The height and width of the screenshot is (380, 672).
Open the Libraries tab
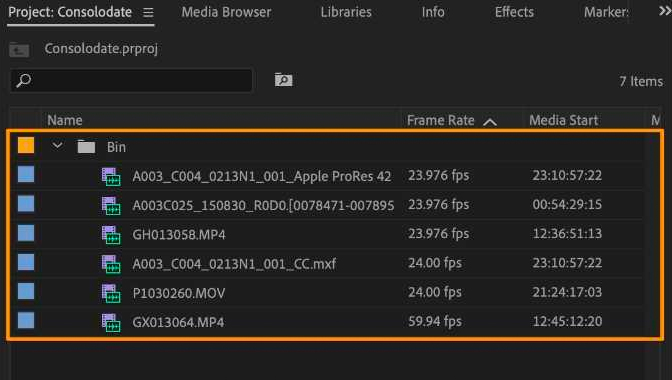coord(346,12)
